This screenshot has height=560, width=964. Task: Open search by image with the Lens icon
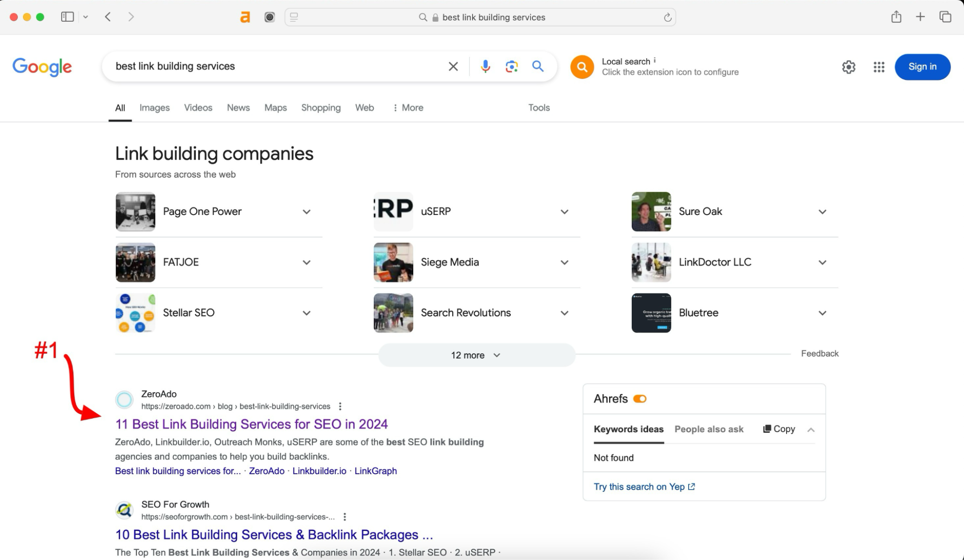pyautogui.click(x=512, y=67)
